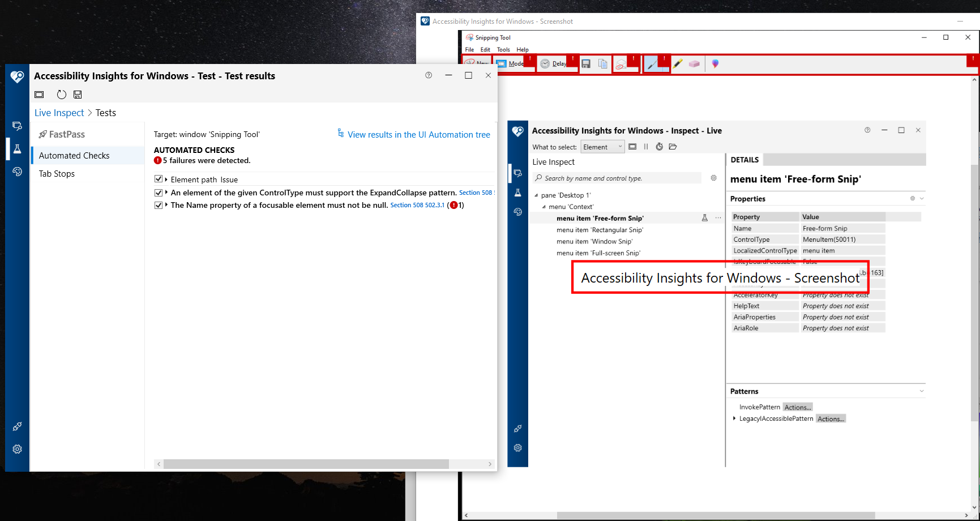Open File menu in Snipping Tool
Screen dimensions: 980x521
click(469, 49)
